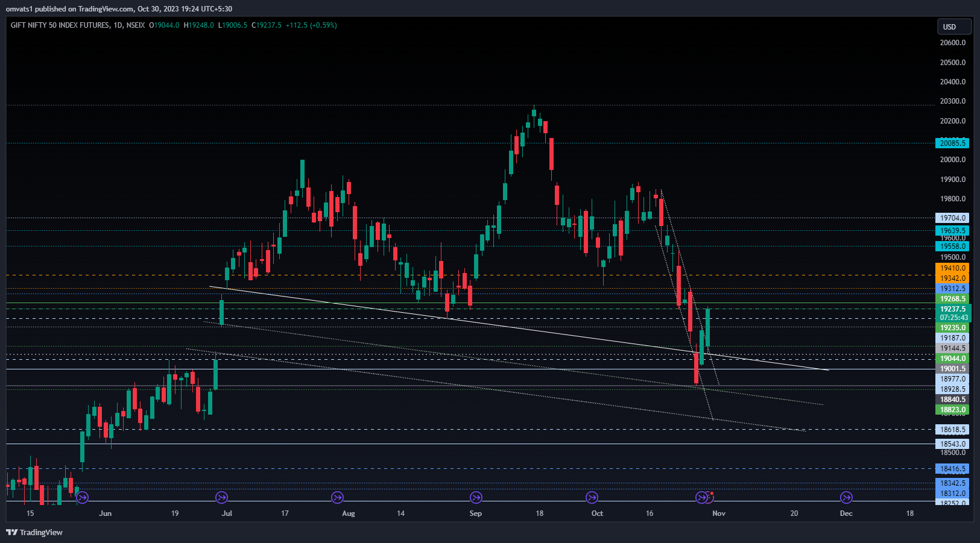
Task: Click the 20600.0 price scale tick
Action: (x=952, y=43)
